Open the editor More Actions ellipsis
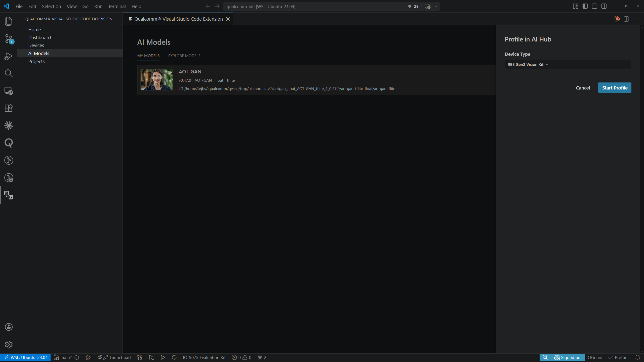The height and width of the screenshot is (362, 644). (636, 19)
